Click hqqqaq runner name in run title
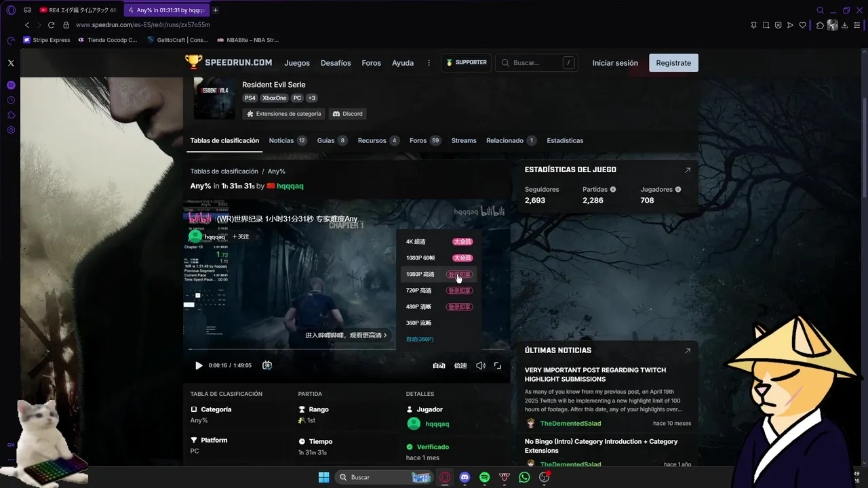 click(x=290, y=186)
